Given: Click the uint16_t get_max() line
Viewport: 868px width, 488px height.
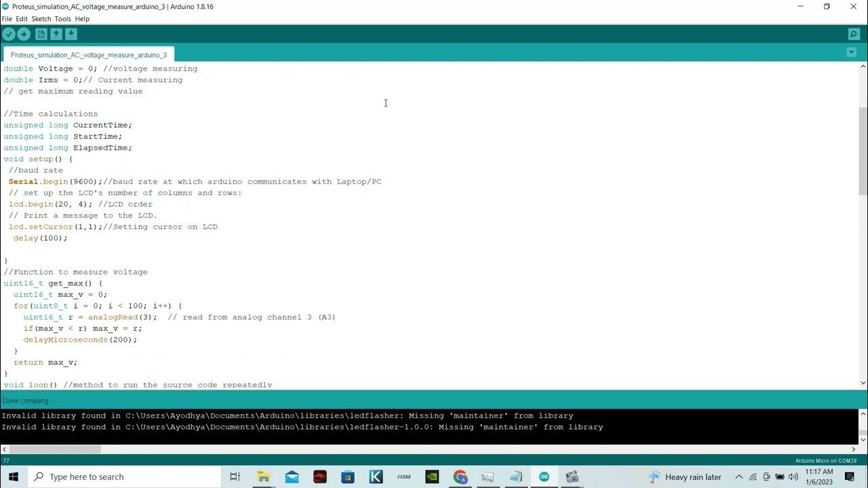Looking at the screenshot, I should pos(53,283).
